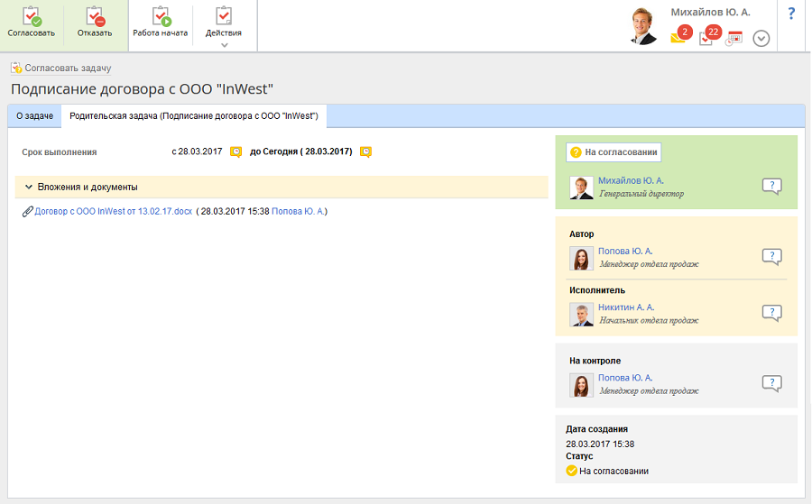Click Михайлов Ю. А. header avatar
Viewport: 812px width, 504px height.
(643, 26)
